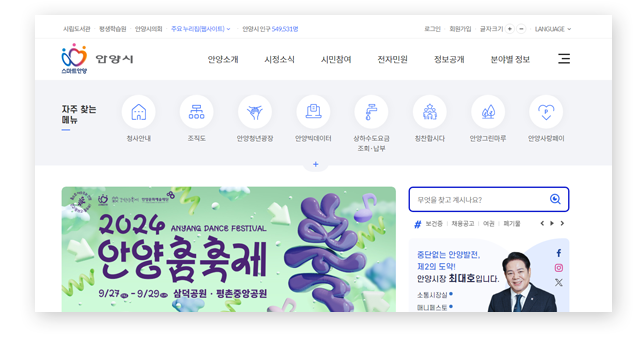Image resolution: width=640 pixels, height=362 pixels.
Task: Increase font size with plus button
Action: (x=509, y=29)
